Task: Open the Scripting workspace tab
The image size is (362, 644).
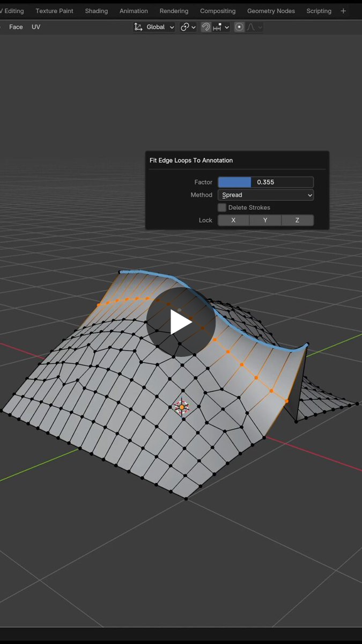Action: click(x=319, y=11)
